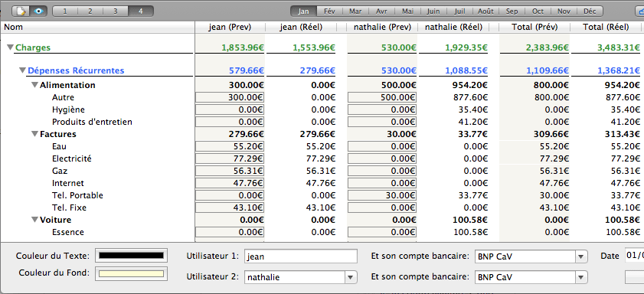Click Factures Total Réel value 313.43€

tap(623, 134)
